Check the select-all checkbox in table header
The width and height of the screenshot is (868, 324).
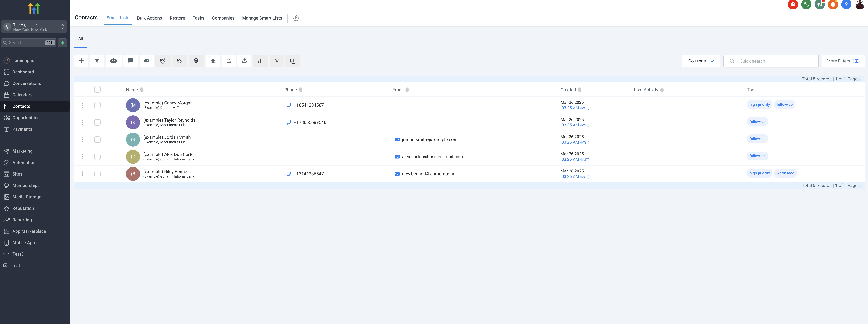tap(97, 89)
